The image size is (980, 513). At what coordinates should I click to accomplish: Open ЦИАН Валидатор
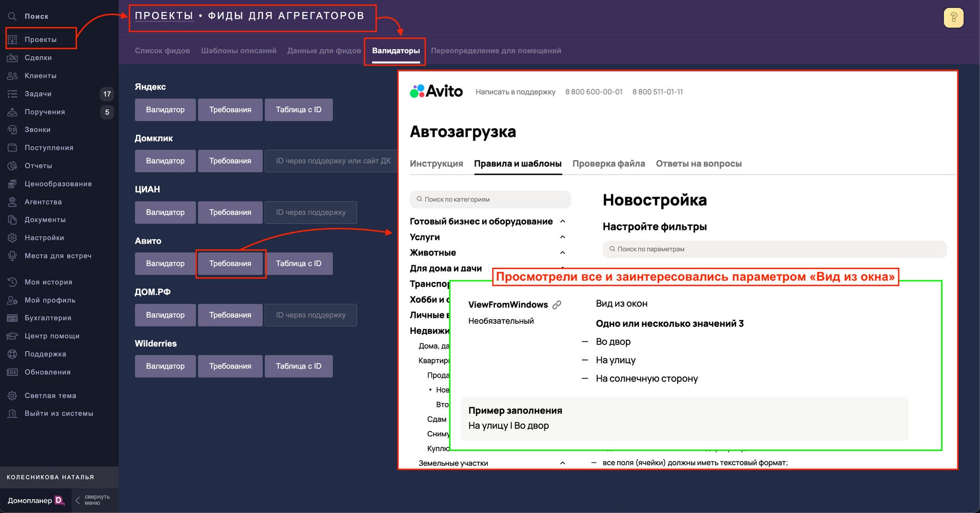coord(165,212)
